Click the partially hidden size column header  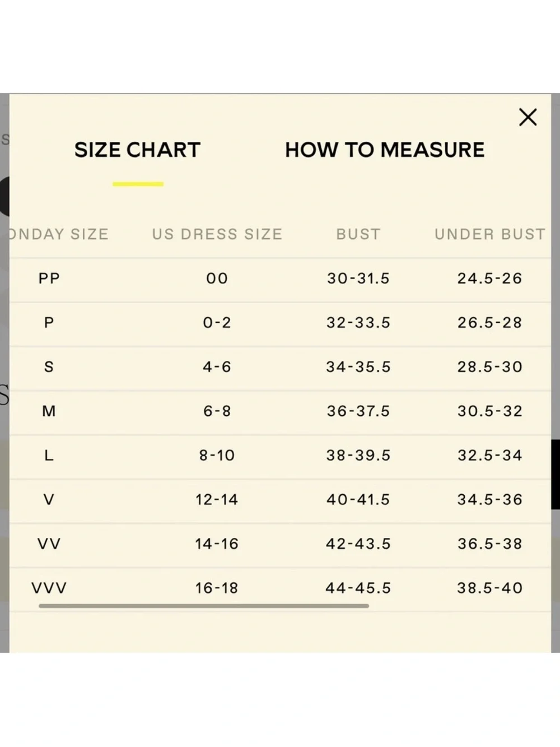59,234
